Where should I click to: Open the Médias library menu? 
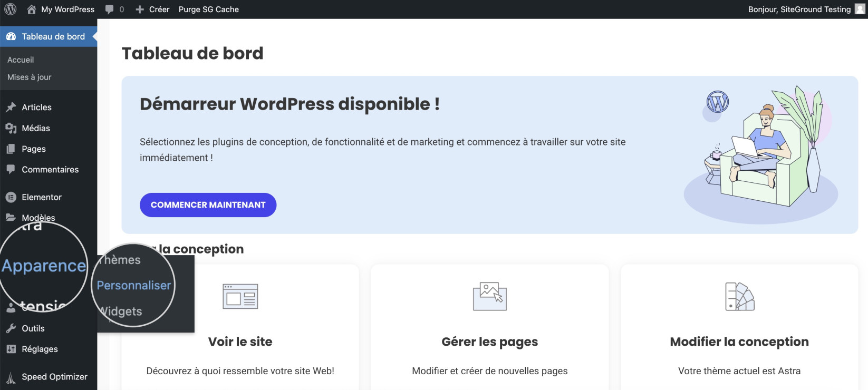(36, 128)
